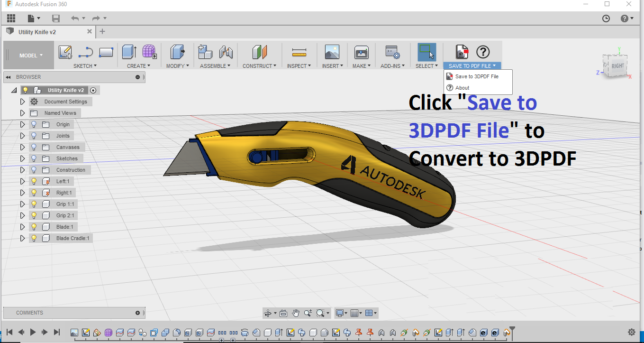Choose "About" in the open dropdown menu
This screenshot has height=343, width=644.
pos(478,88)
